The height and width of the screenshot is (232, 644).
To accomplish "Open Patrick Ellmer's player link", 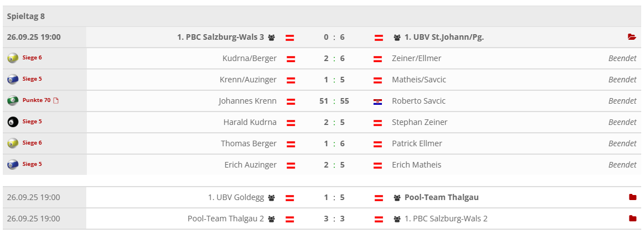I will click(x=417, y=143).
